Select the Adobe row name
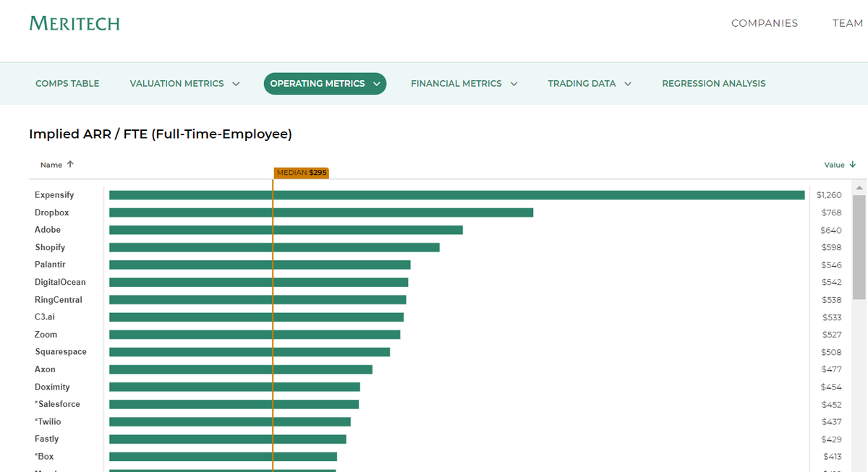Screen dimensions: 868x472 [48, 230]
